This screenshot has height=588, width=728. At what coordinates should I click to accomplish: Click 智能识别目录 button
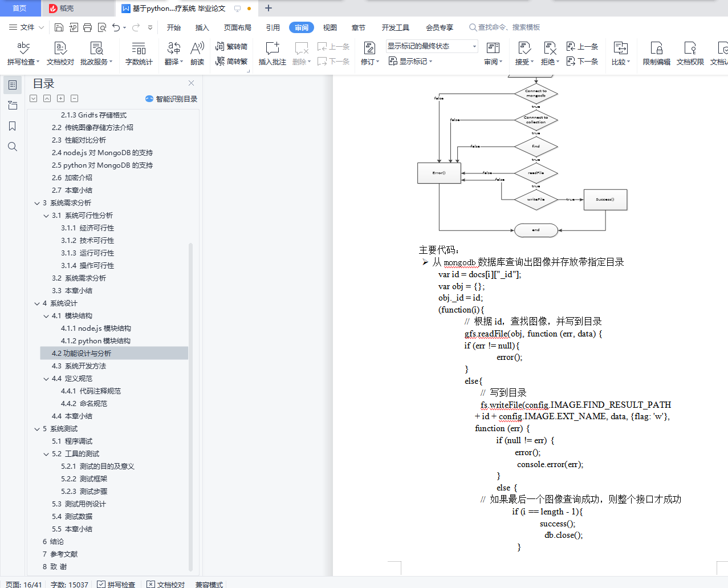[172, 99]
